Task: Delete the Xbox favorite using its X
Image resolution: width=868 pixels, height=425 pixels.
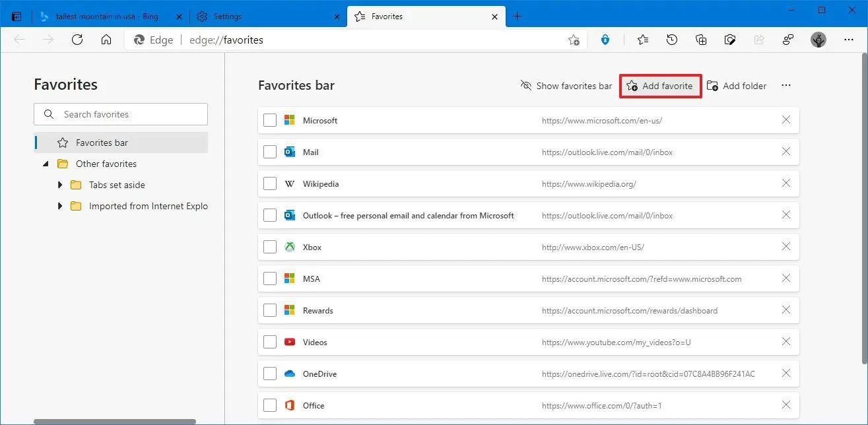Action: [x=786, y=246]
